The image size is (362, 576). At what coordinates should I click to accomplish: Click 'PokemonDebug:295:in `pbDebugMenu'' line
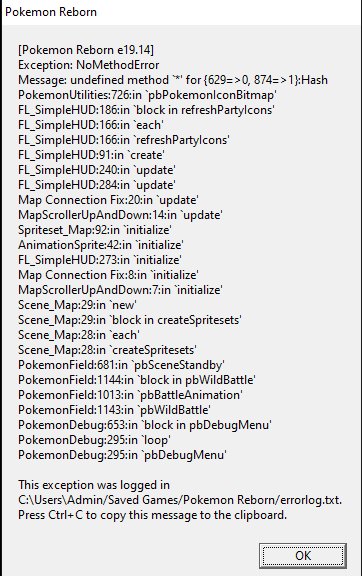point(122,456)
